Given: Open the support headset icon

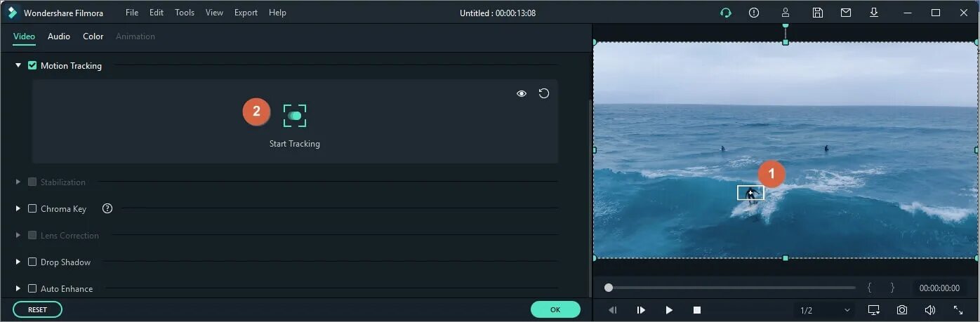Looking at the screenshot, I should [726, 13].
